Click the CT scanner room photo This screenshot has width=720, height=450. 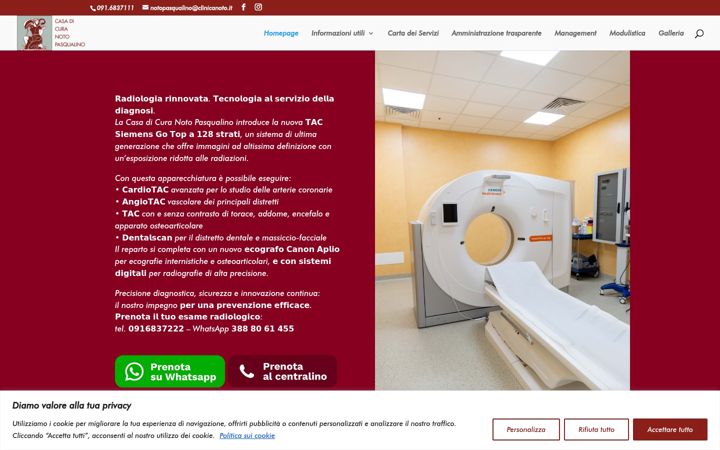[502, 220]
